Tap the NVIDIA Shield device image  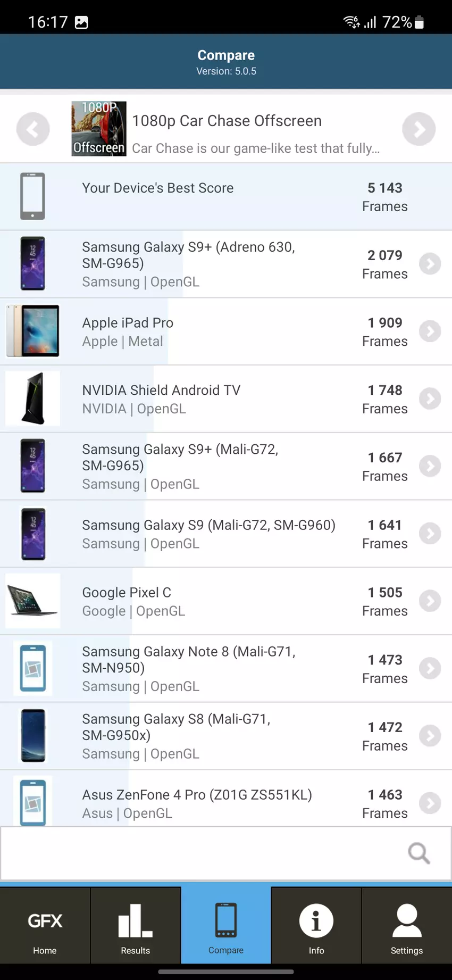tap(33, 399)
